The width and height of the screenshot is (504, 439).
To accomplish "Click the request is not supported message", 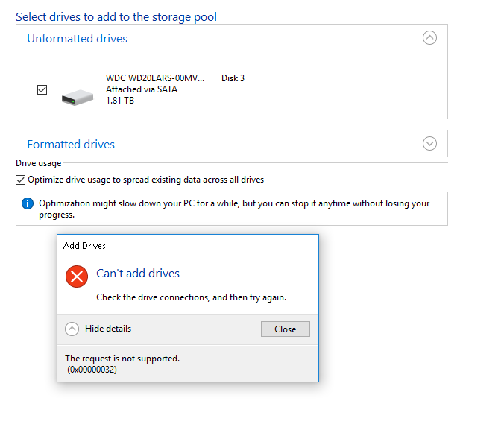I will click(122, 359).
